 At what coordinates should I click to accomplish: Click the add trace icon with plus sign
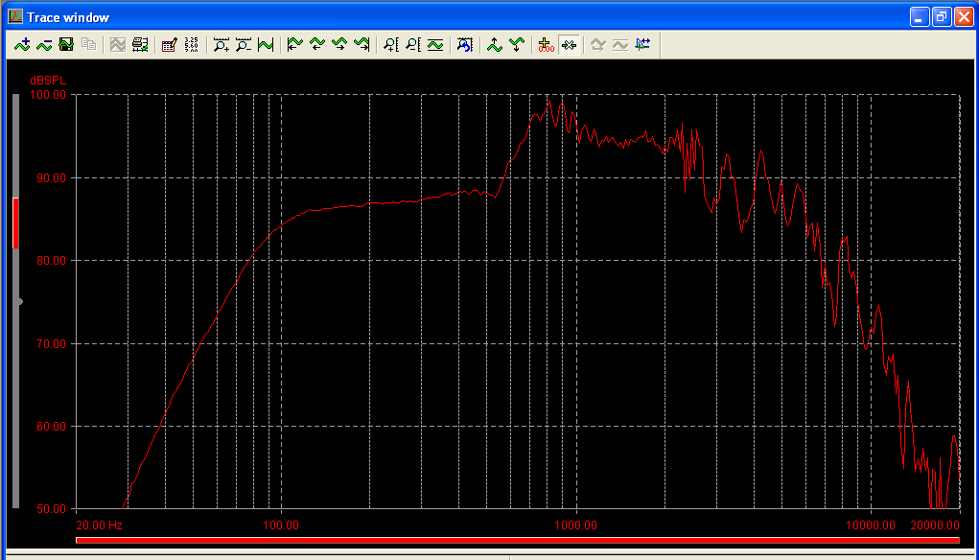[22, 45]
